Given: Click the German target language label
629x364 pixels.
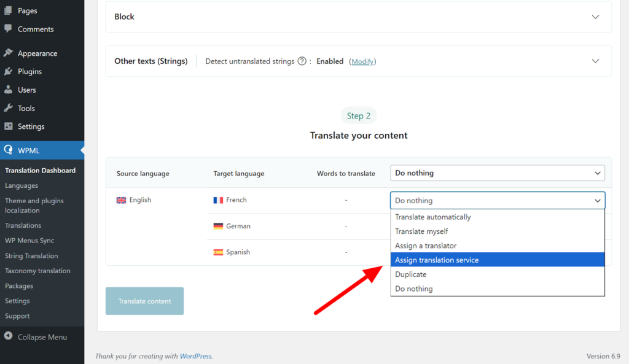Looking at the screenshot, I should point(238,226).
